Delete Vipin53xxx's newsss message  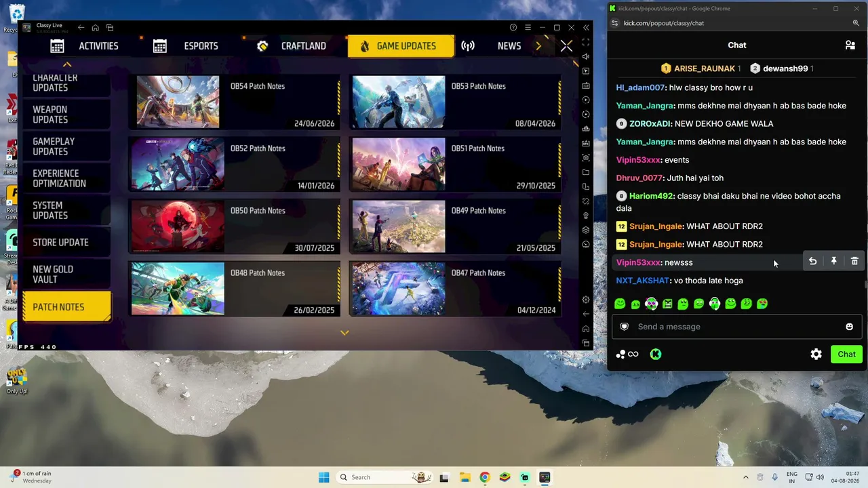click(x=854, y=262)
